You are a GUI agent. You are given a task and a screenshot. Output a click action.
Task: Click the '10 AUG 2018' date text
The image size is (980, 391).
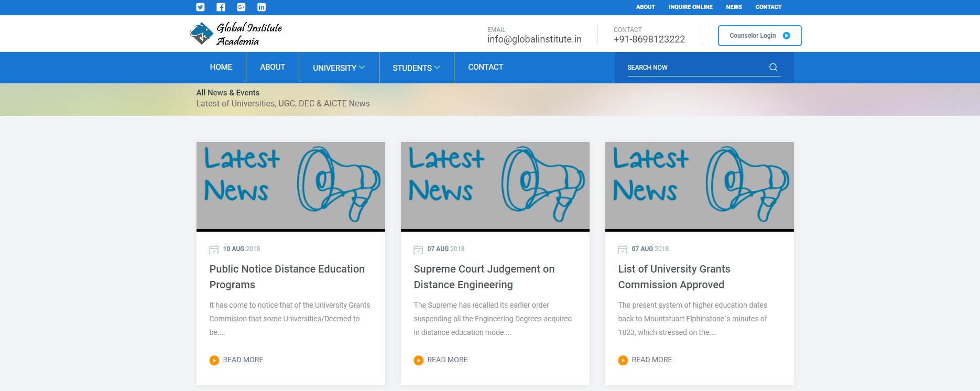tap(241, 249)
